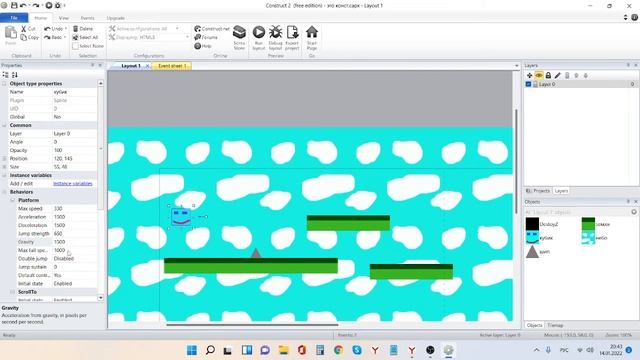640x360 pixels.
Task: Click the categorized view icon in Properties
Action: [5, 75]
